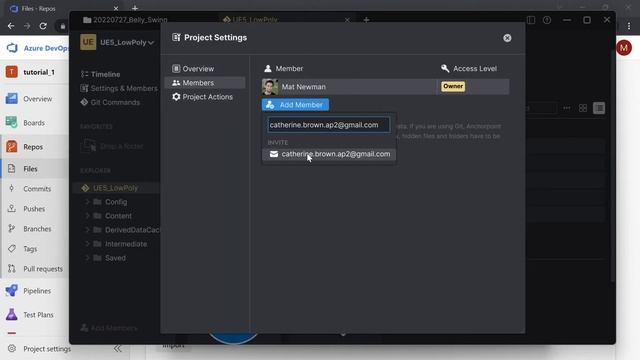
Task: Select UE5_LowPoly root in explorer
Action: pyautogui.click(x=116, y=188)
